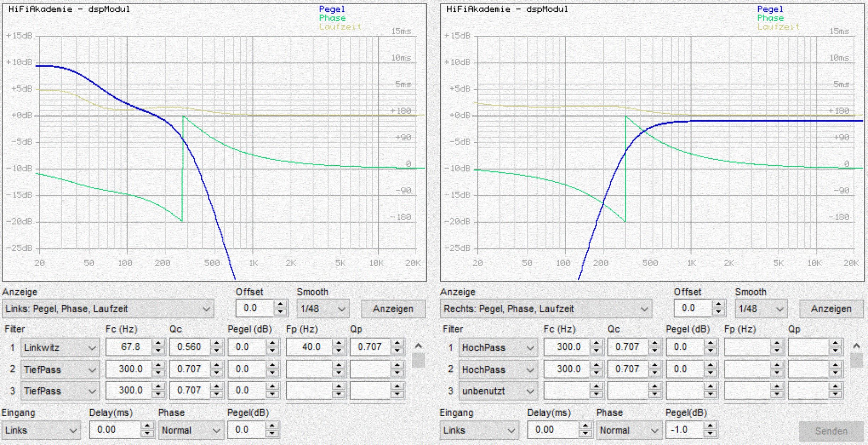
Task: Increase right filter 2 Fc value
Action: [x=596, y=365]
